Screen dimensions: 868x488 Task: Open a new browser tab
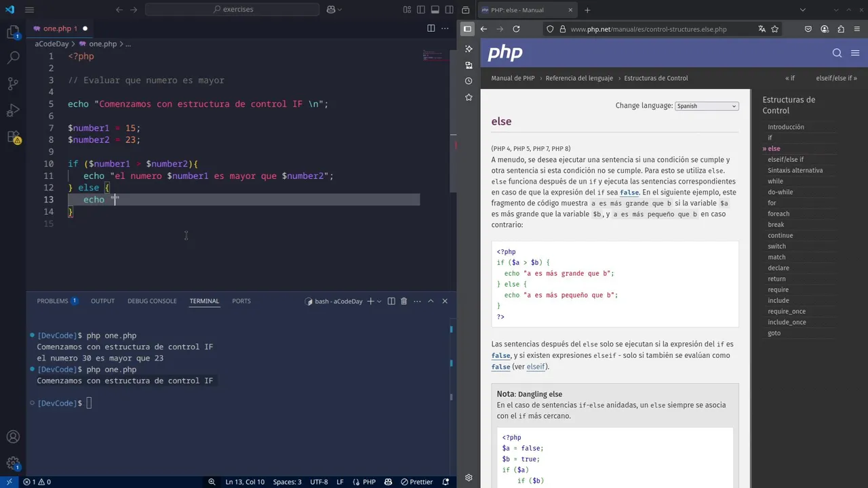tap(587, 10)
